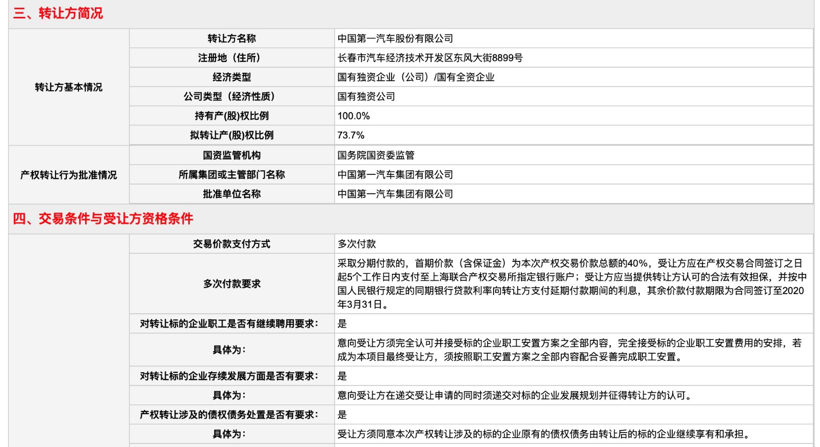Click the address 长春市汽车经济技术开发区东风大街8899号
Viewport: 820px width, 447px height.
coord(430,58)
